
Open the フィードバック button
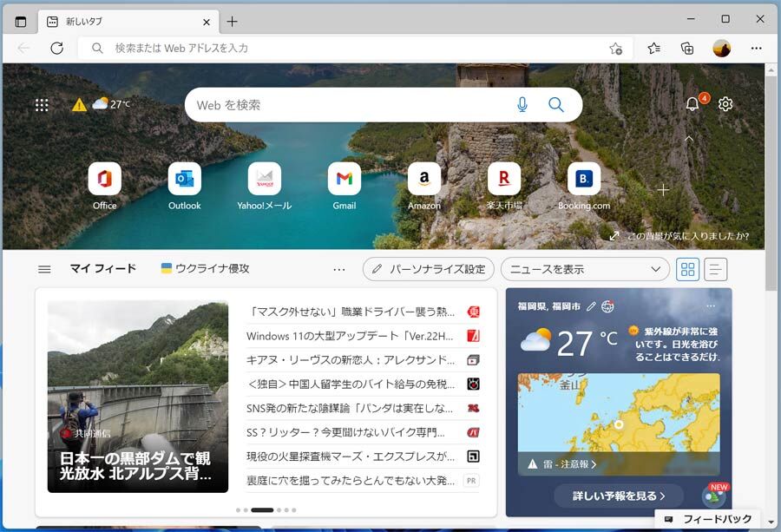pos(708,519)
